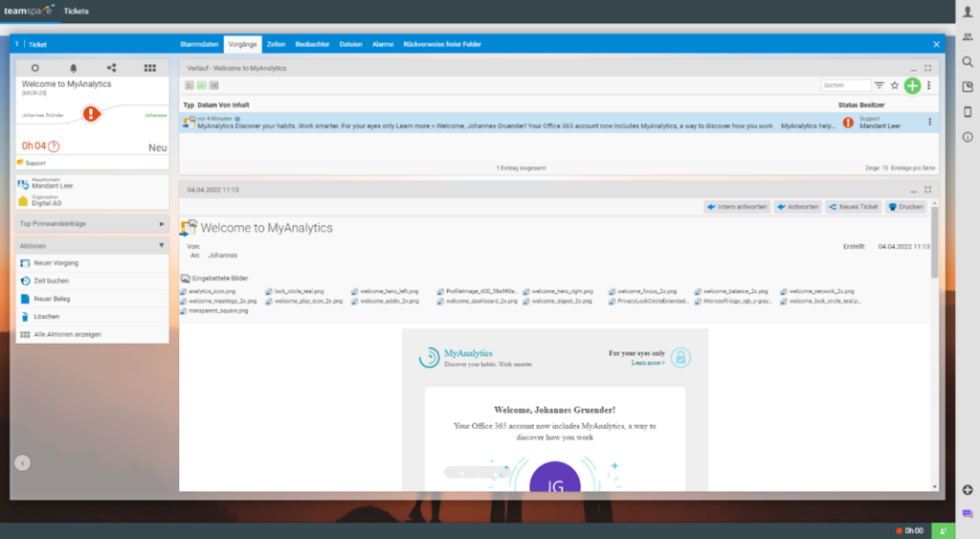Click the star favorites icon in Verlauf toolbar
This screenshot has height=539, width=980.
pyautogui.click(x=895, y=85)
